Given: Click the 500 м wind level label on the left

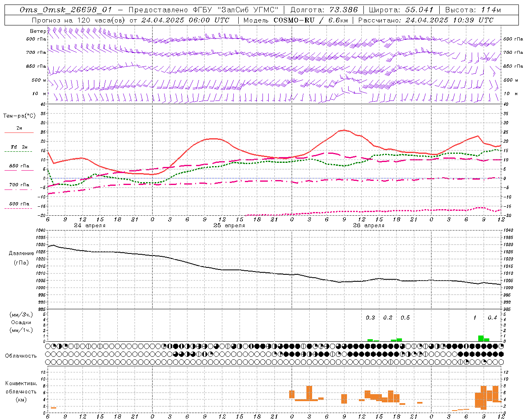Looking at the screenshot, I should click(39, 80).
